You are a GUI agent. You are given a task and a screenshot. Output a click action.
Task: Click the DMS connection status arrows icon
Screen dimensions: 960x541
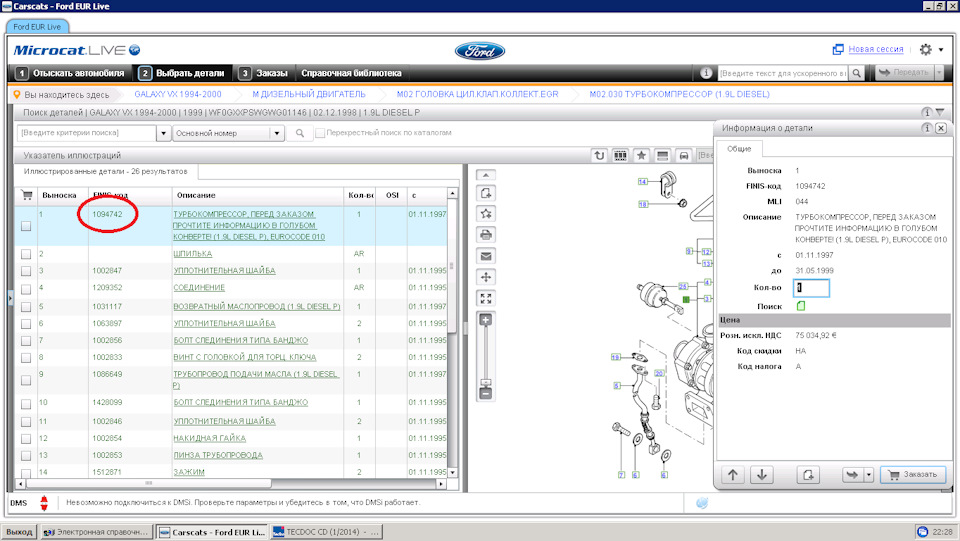(44, 502)
